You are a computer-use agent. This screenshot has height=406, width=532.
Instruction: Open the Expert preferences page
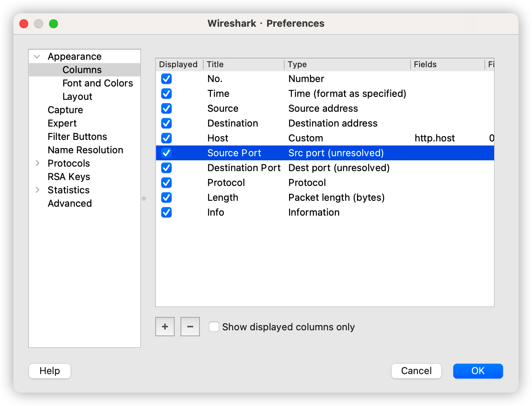click(62, 123)
